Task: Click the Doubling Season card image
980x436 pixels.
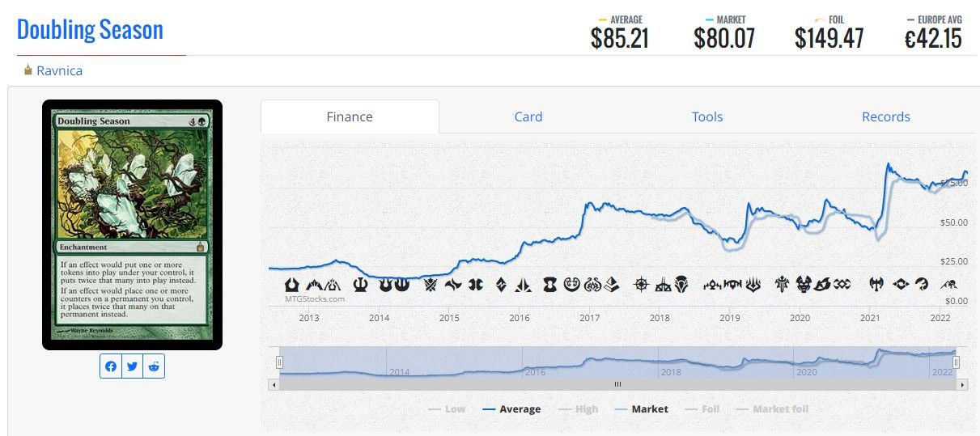Action: pyautogui.click(x=132, y=225)
